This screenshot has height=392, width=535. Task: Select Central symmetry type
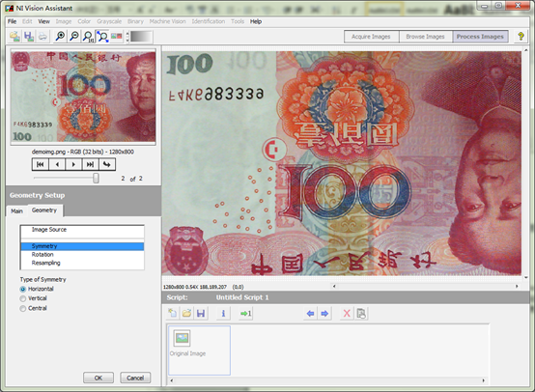click(x=23, y=308)
